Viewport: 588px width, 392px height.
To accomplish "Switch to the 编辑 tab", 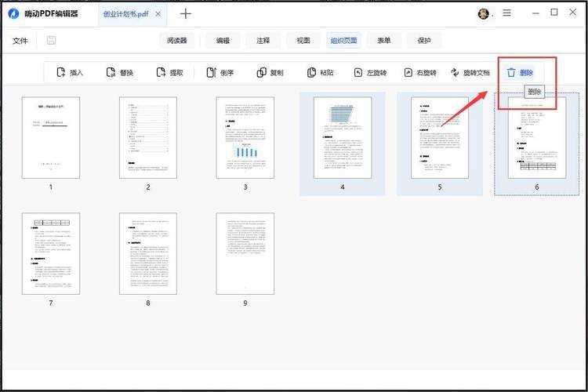I will point(223,41).
